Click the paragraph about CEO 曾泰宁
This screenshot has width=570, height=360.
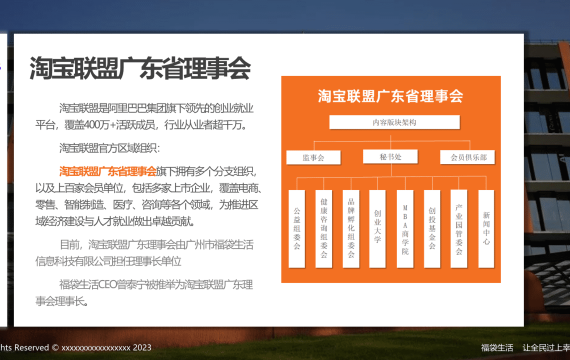[144, 293]
